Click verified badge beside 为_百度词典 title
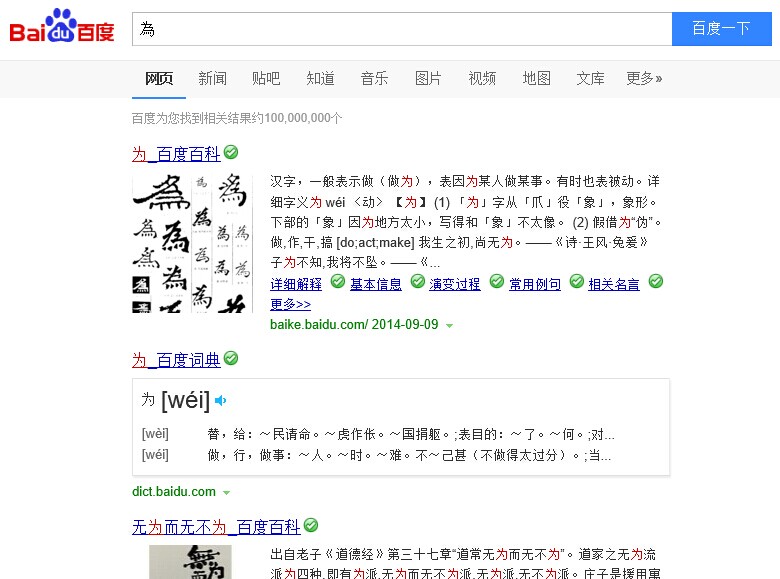The height and width of the screenshot is (579, 780). [x=231, y=358]
